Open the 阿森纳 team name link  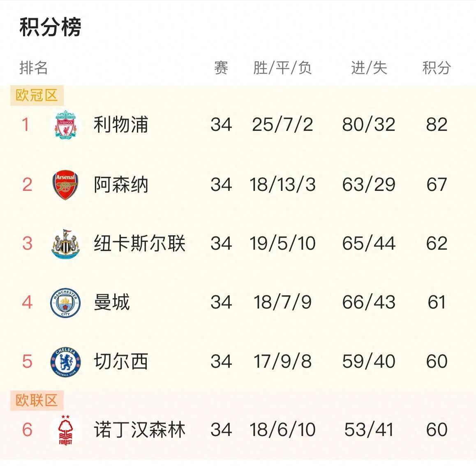click(x=120, y=185)
